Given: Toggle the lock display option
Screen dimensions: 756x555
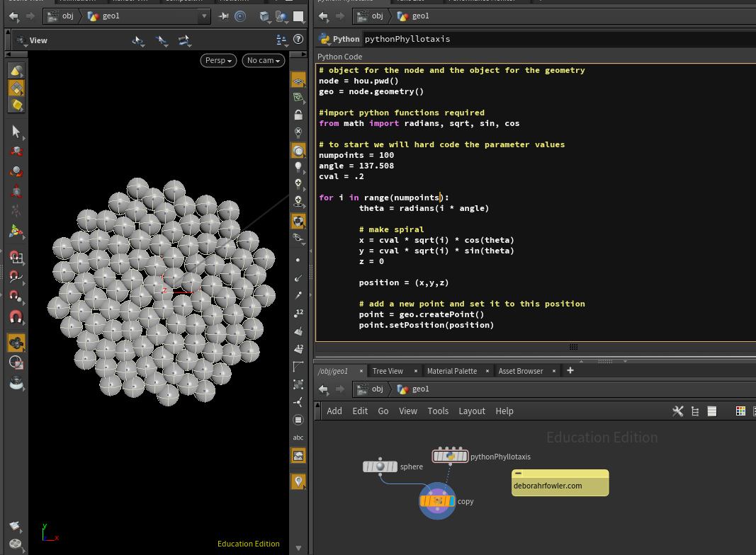Looking at the screenshot, I should pos(298,115).
